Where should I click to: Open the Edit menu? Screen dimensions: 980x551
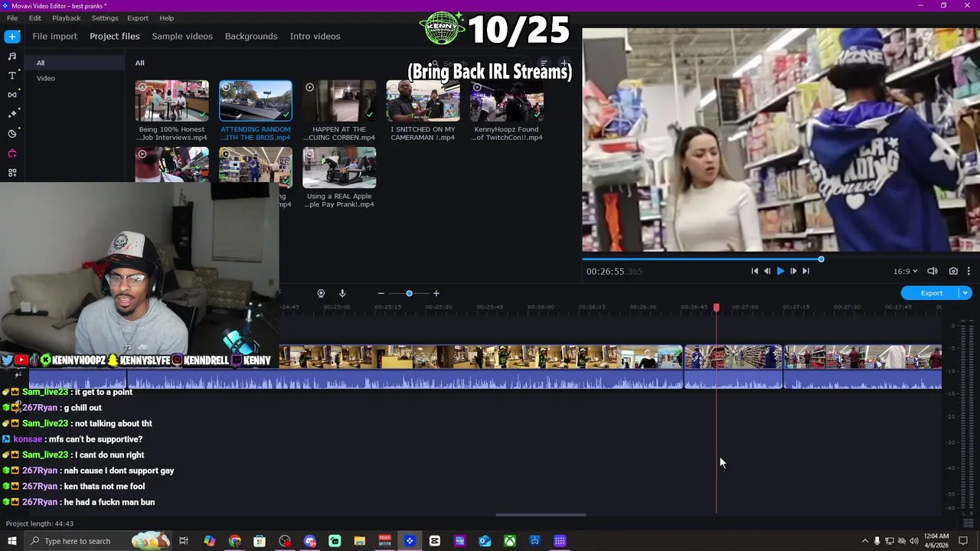[x=35, y=18]
